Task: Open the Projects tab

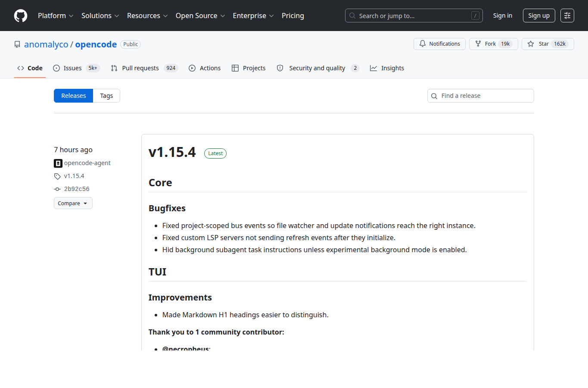Action: [249, 68]
